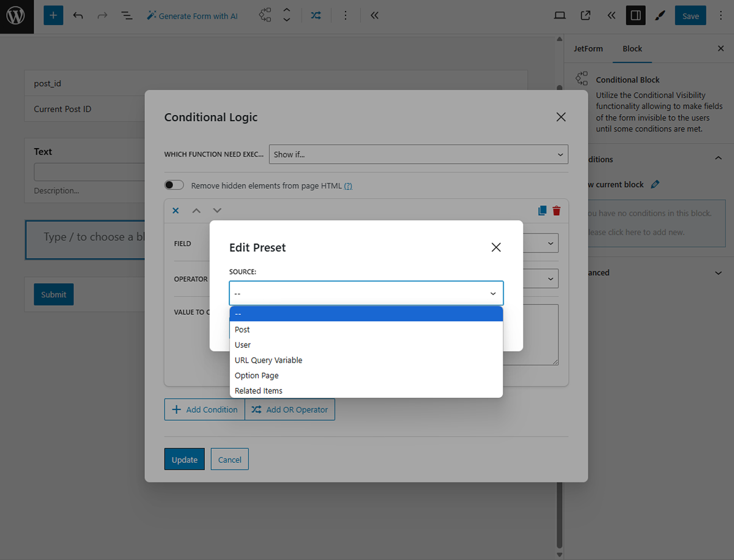
Task: Open the Show if function dropdown
Action: [x=418, y=154]
